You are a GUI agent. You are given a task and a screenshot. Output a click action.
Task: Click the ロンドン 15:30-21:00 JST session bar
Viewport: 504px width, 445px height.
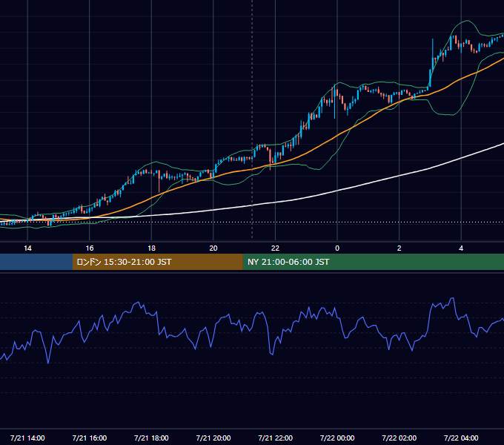click(157, 262)
